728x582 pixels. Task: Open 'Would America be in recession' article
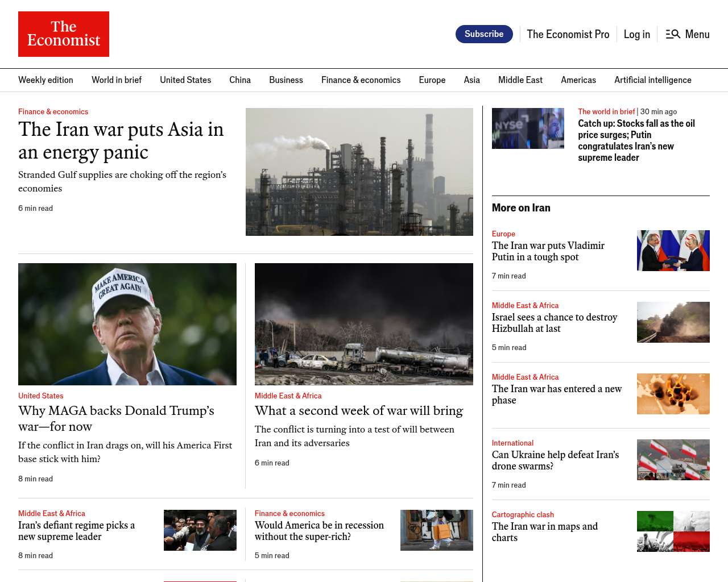coord(319,531)
